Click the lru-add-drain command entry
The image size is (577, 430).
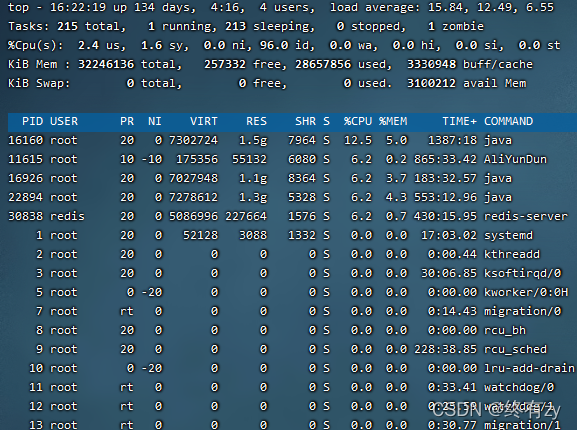coord(529,368)
